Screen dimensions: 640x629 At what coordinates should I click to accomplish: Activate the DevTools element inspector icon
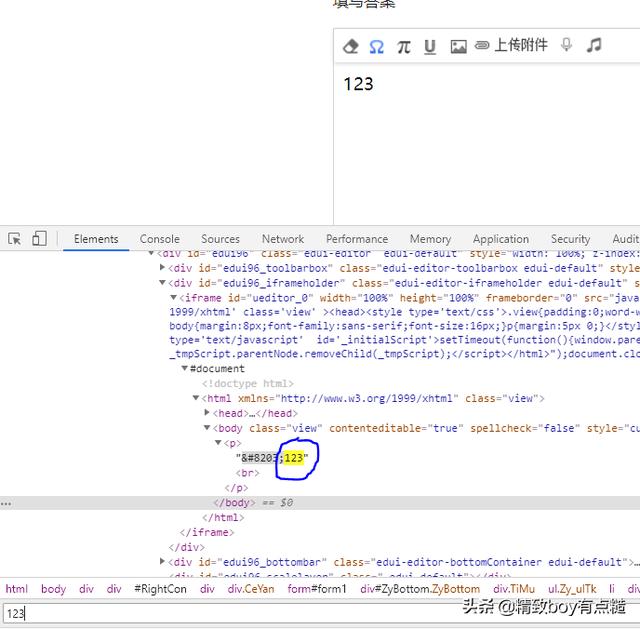click(x=15, y=238)
